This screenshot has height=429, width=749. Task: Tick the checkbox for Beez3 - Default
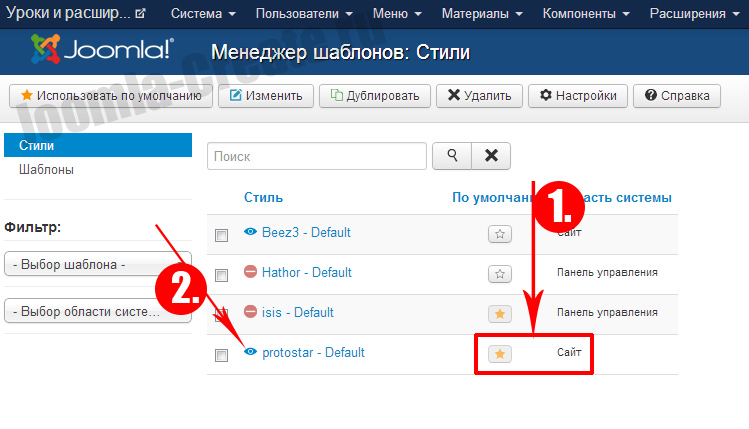pos(222,235)
